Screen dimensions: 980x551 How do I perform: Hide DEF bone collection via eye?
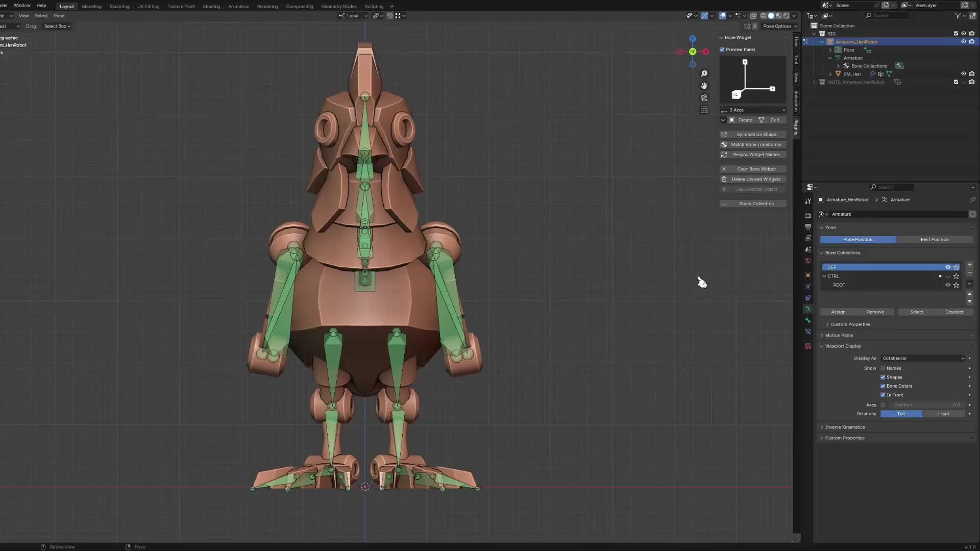[948, 267]
